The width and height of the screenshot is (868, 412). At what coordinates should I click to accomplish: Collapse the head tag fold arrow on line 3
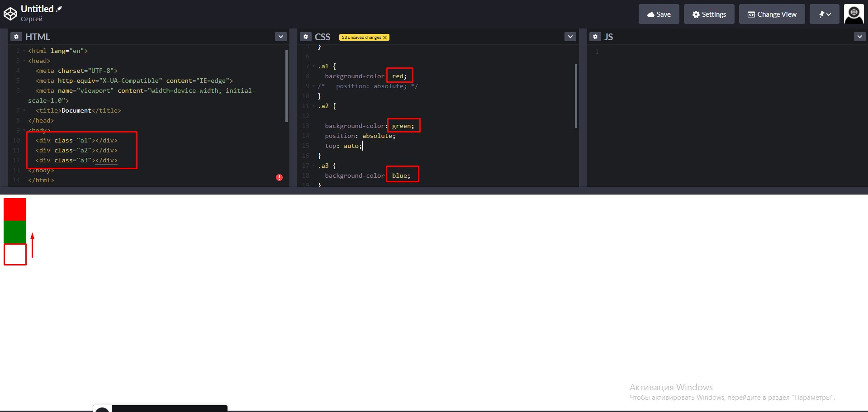click(24, 61)
